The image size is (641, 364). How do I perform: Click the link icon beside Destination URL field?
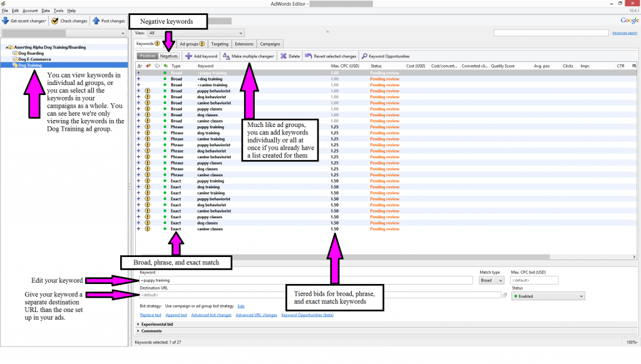505,295
